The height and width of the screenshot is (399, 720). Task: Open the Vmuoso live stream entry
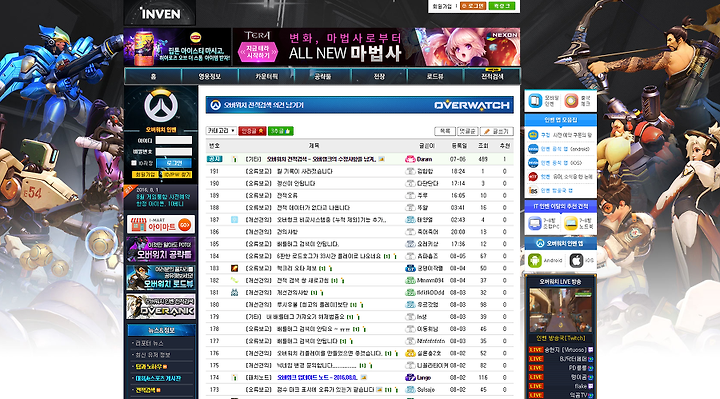coord(565,350)
